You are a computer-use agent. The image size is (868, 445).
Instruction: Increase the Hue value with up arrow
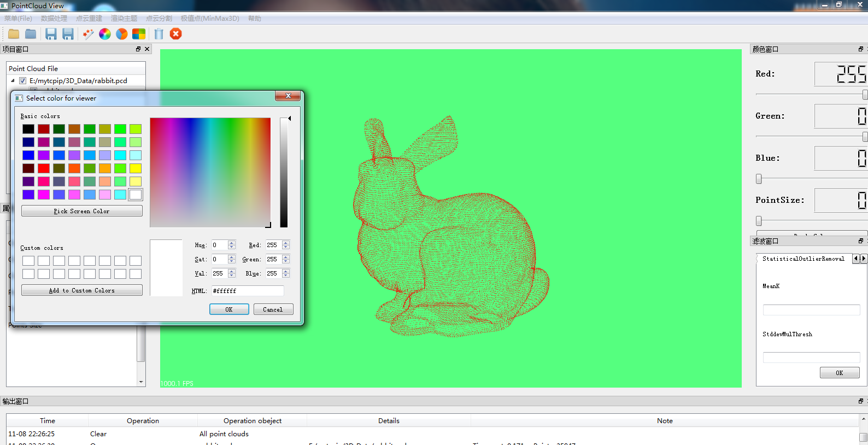pos(232,243)
